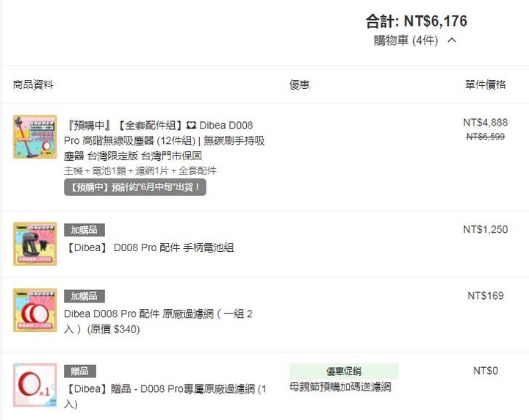Click the 贈品 gift tag
This screenshot has height=420, width=529.
tap(80, 371)
